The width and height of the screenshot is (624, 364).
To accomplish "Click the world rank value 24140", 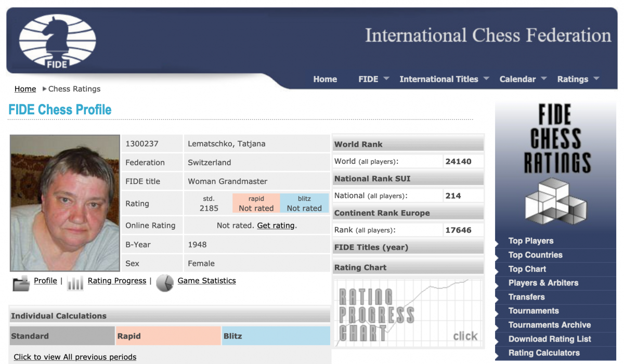I will (459, 161).
